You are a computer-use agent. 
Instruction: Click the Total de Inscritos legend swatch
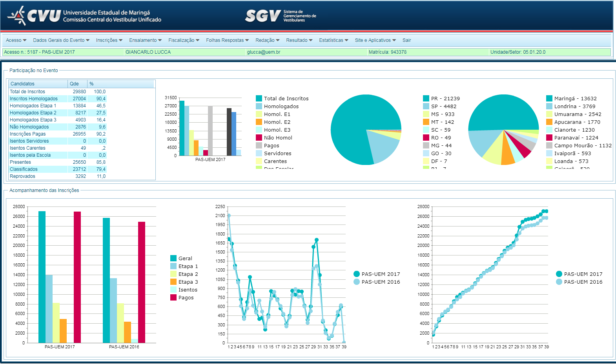[x=259, y=98]
